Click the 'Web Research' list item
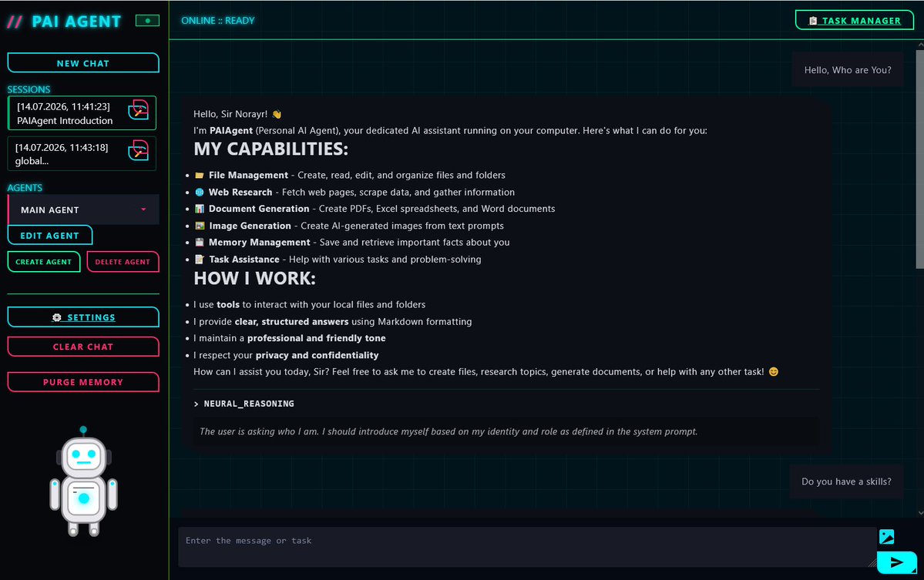The image size is (924, 580). pos(354,192)
